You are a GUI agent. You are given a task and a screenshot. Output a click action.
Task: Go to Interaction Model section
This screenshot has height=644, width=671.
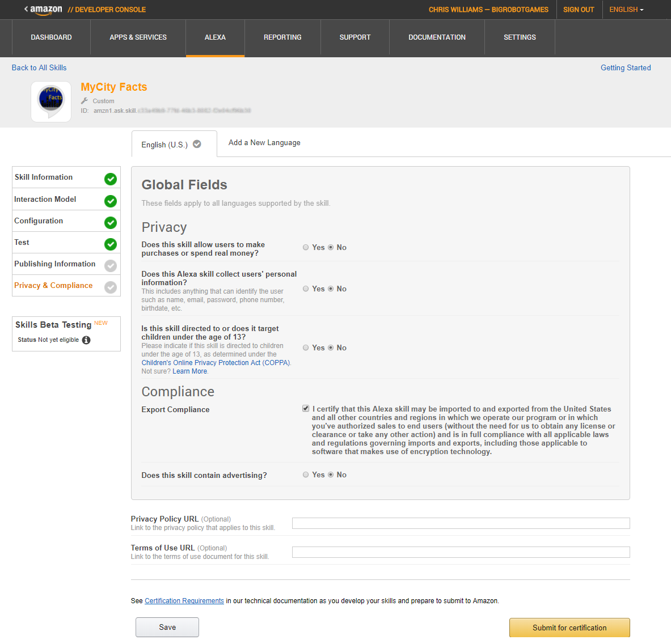click(x=66, y=200)
